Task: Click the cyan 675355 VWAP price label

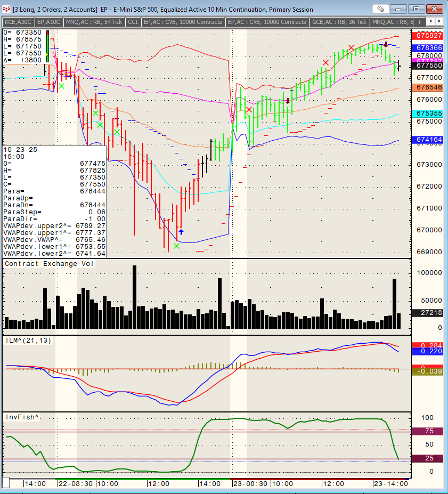Action: point(428,114)
